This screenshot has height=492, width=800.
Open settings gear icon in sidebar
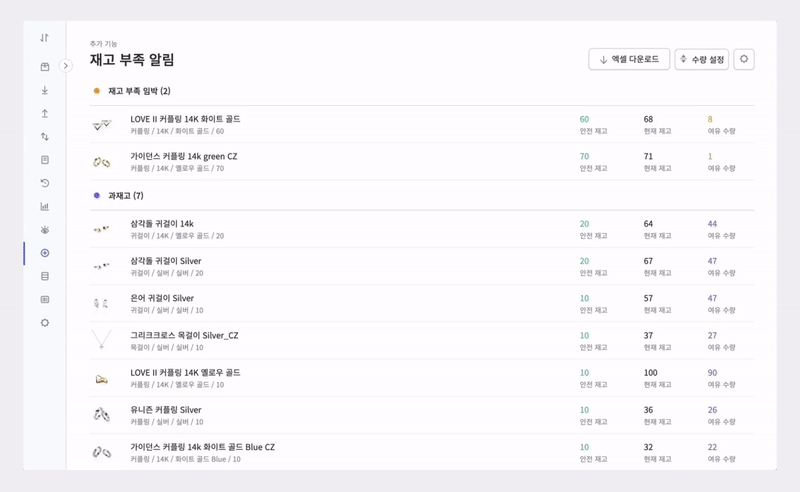click(x=44, y=323)
